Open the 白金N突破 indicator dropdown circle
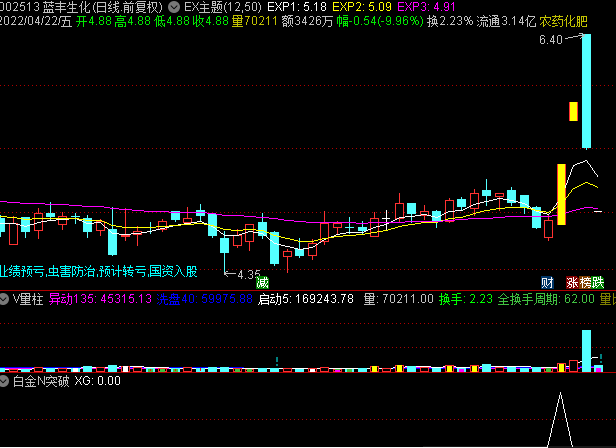Screen dimensions: 616x448 click(4, 381)
